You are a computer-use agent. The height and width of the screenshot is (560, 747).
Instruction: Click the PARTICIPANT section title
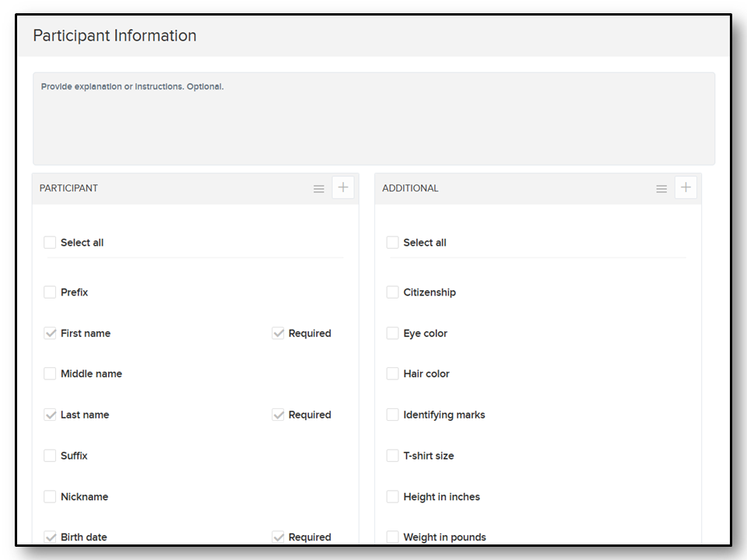point(68,188)
